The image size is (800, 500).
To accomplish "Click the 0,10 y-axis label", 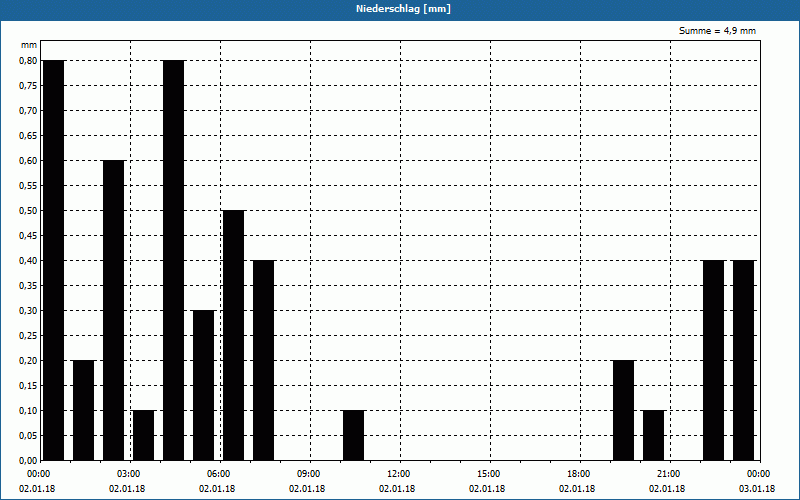I will pyautogui.click(x=28, y=411).
